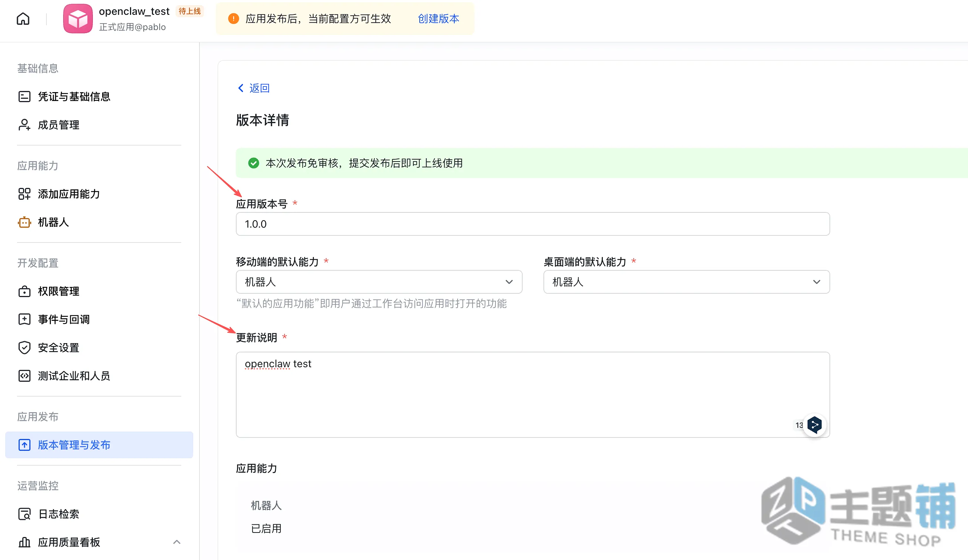Click the 成员管理 person icon
The width and height of the screenshot is (968, 560).
pos(24,125)
